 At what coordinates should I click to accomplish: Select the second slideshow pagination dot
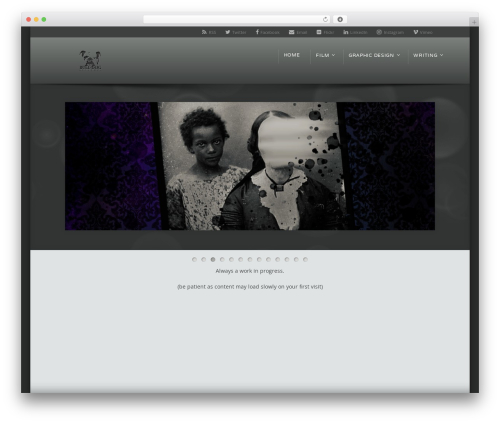[x=204, y=259]
